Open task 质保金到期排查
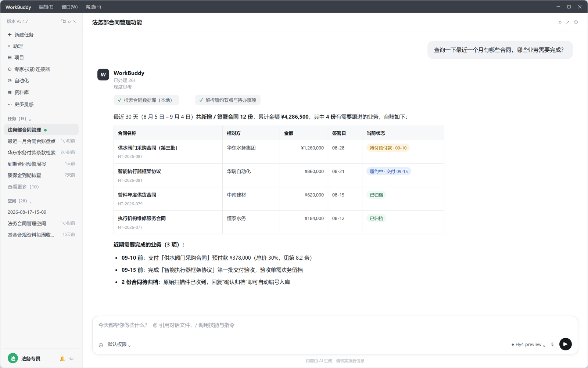Screen dimensions: 588x368 pos(41,175)
